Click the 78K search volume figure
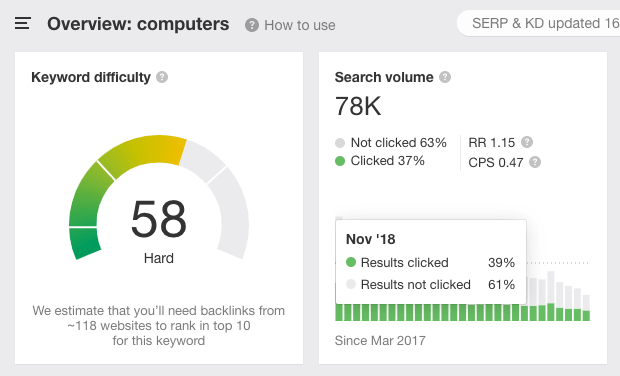The image size is (620, 376). (x=358, y=106)
